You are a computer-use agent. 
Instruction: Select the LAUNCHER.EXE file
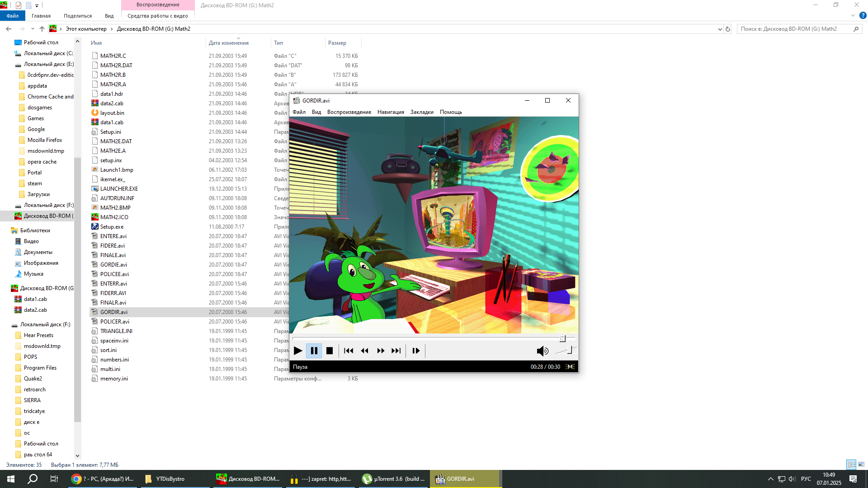(x=119, y=189)
